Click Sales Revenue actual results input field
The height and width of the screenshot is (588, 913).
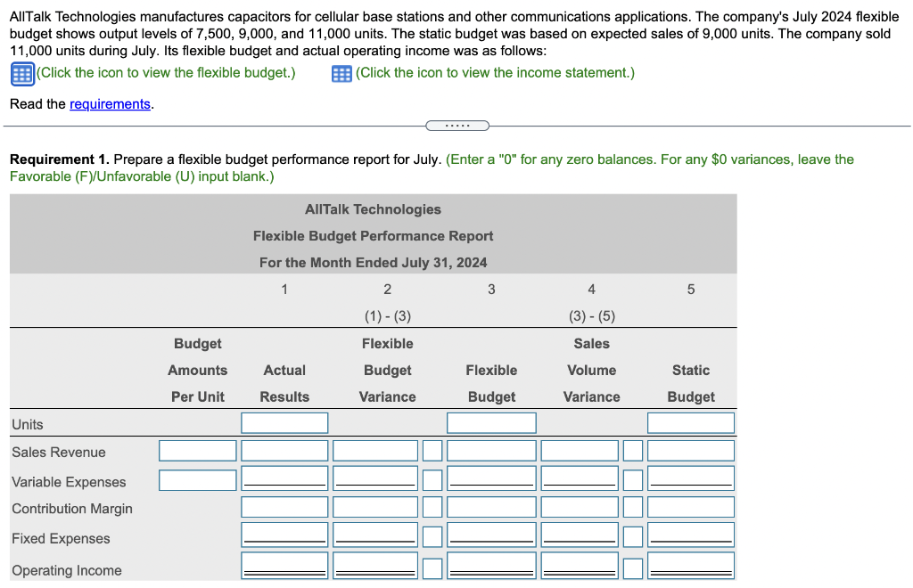point(284,450)
